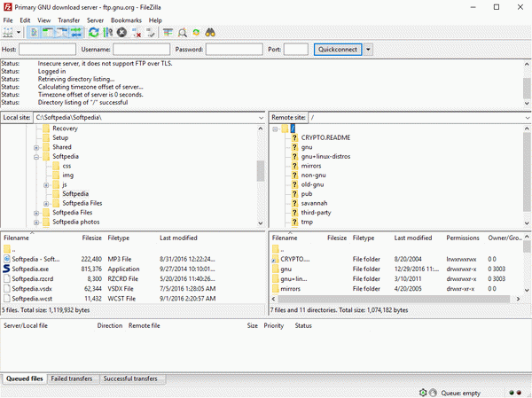
Task: Click the Password input field
Action: click(234, 50)
